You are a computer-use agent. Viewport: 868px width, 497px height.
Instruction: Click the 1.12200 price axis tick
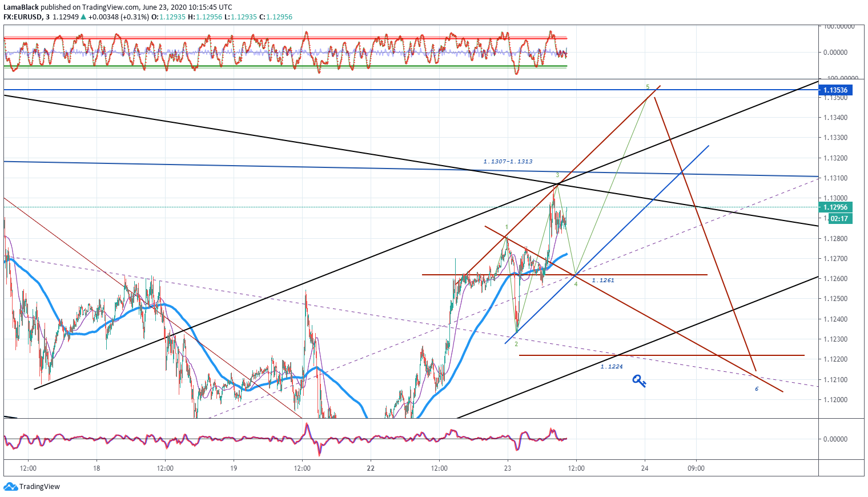coord(835,359)
